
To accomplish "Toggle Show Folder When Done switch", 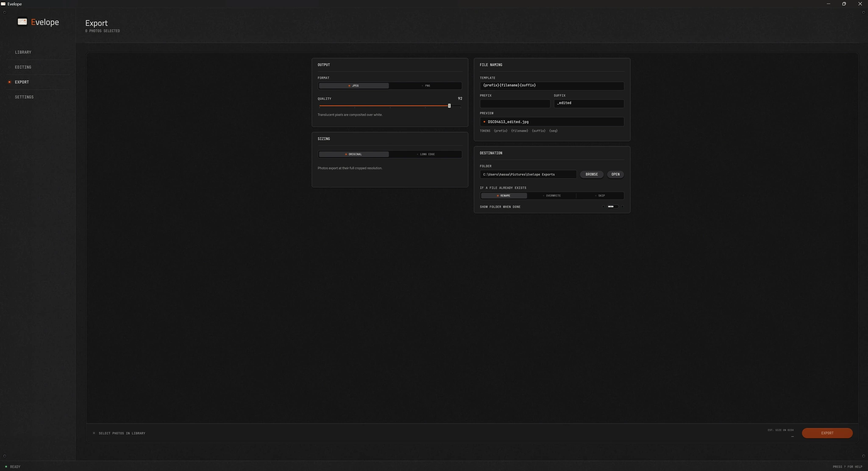I will pos(613,207).
